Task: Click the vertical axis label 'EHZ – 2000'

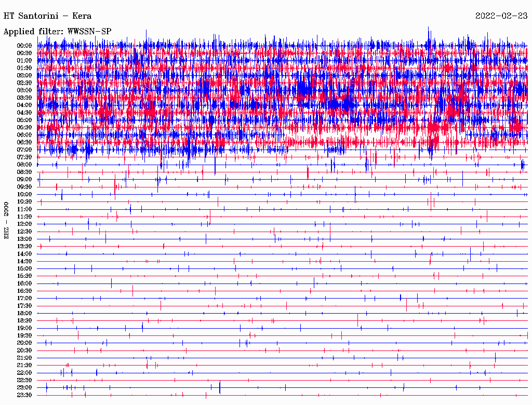Action: pos(6,221)
